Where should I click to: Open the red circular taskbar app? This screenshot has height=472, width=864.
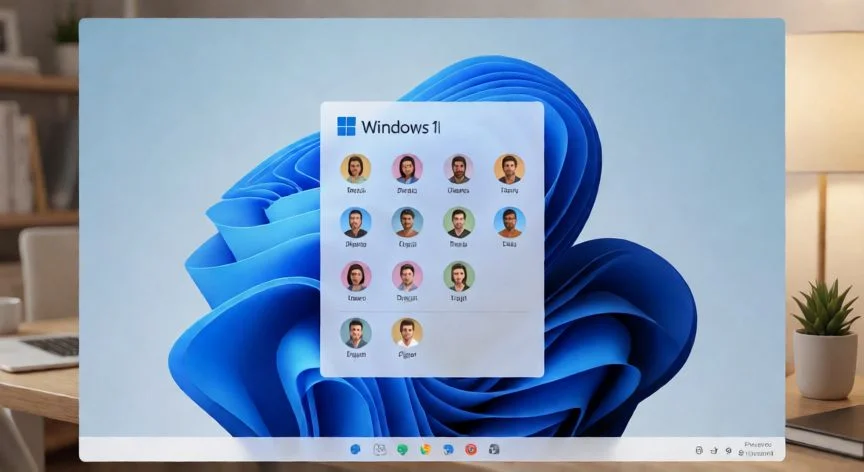click(x=471, y=449)
